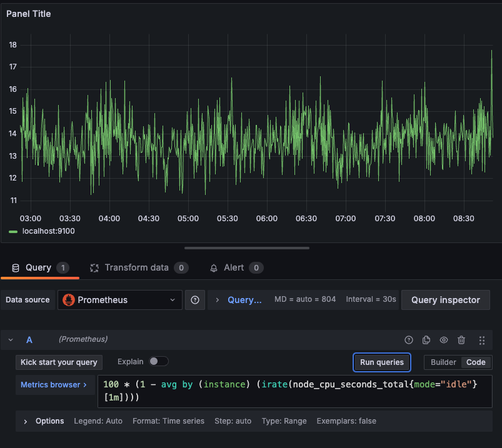Hide query A with the eye icon
This screenshot has height=448, width=502.
click(x=444, y=340)
